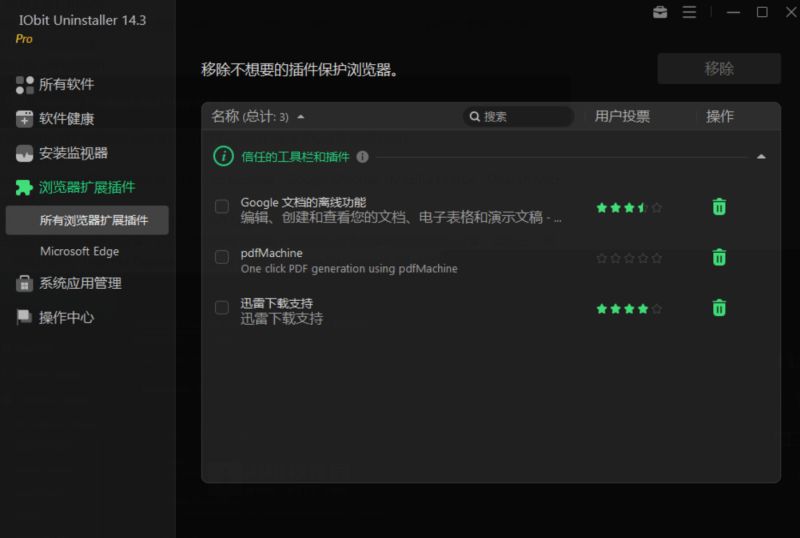Minimize the IObit Uninstaller window
The height and width of the screenshot is (538, 800).
733,12
